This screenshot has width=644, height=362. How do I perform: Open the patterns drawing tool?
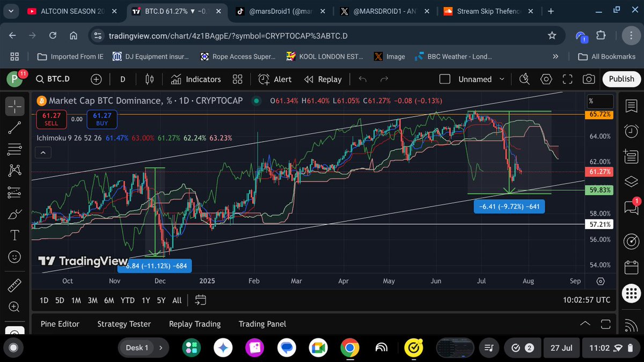(14, 171)
